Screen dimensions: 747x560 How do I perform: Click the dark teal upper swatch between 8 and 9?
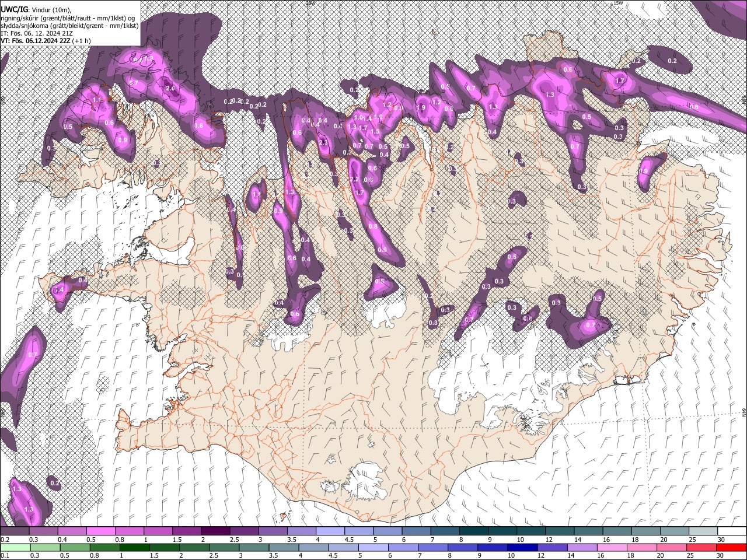click(474, 531)
